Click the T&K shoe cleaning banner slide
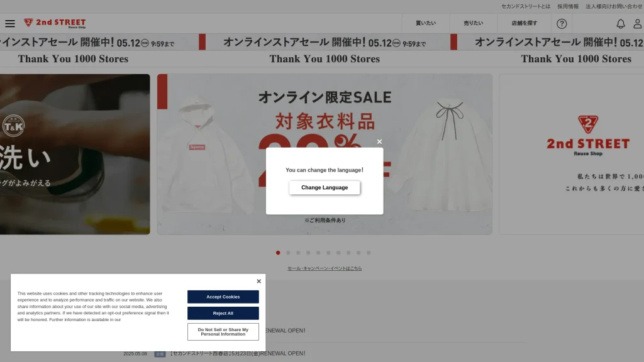Screen dimensions: 644x362 tap(75, 155)
